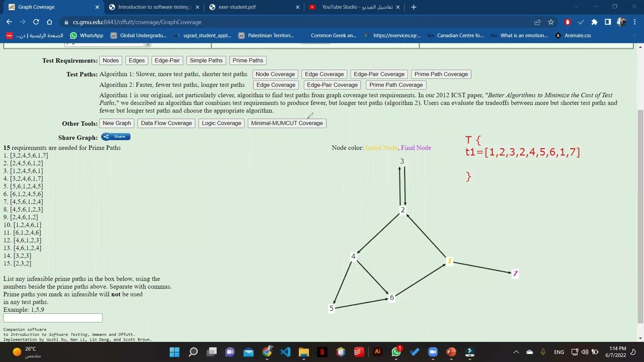Click the share page icon in address bar

click(537, 22)
